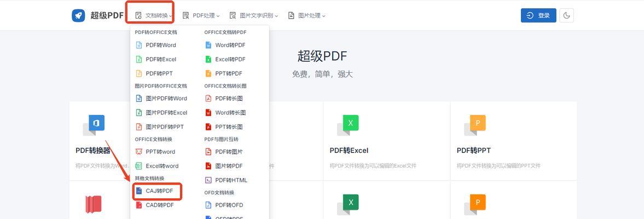Click the 图片转PDF icon in the menu
Screen dimensions: 644x219
point(208,166)
